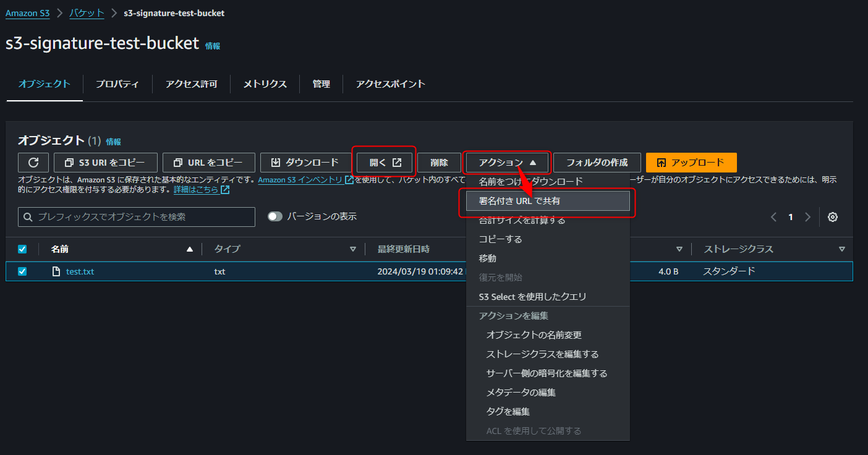Click the search magnifier icon
Viewport: 868px width, 455px height.
(x=28, y=217)
